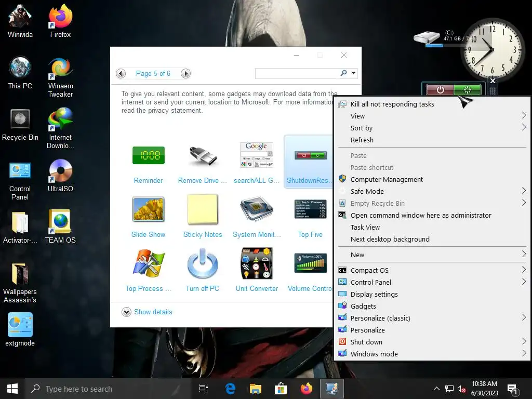Select the Control Panel desktop icon
The width and height of the screenshot is (532, 399).
(x=20, y=181)
